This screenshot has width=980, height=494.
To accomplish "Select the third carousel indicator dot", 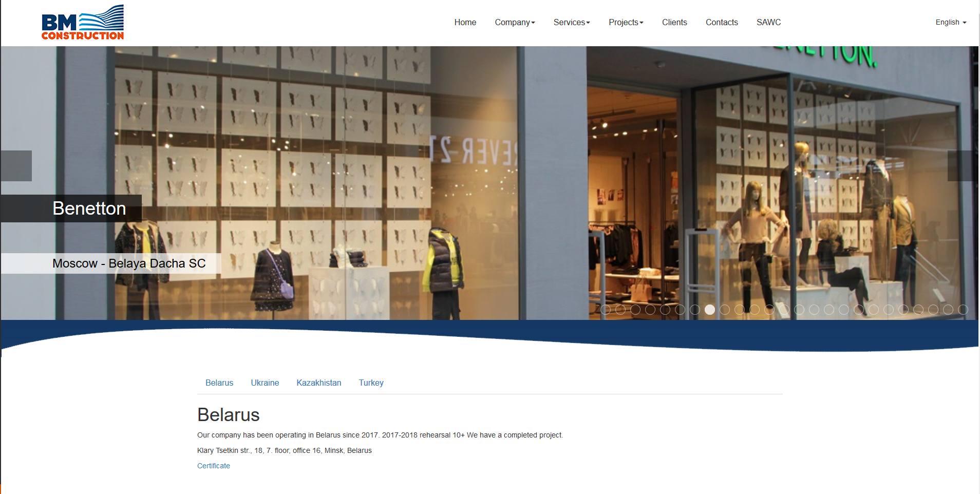I will [x=635, y=310].
